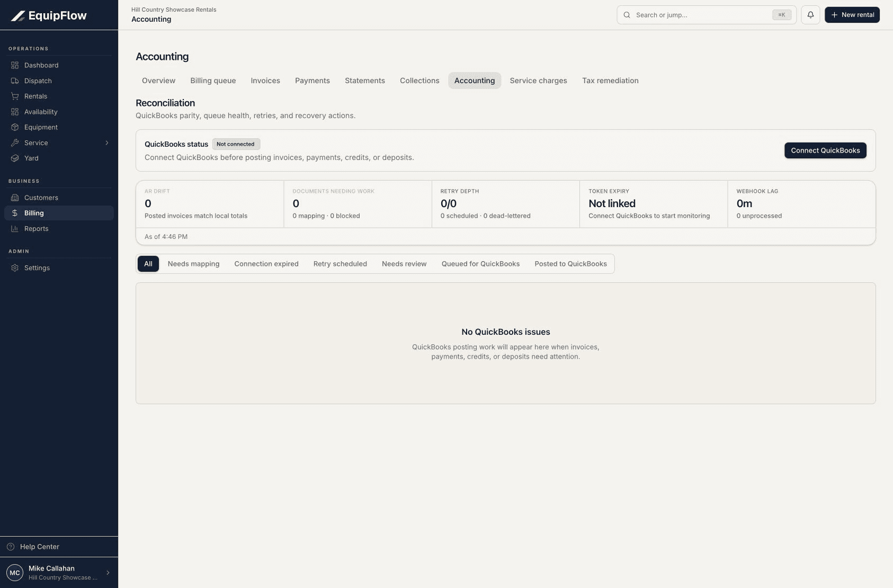Screen dimensions: 893x588
Task: Filter by Posted to QuickBooks
Action: pyautogui.click(x=570, y=264)
